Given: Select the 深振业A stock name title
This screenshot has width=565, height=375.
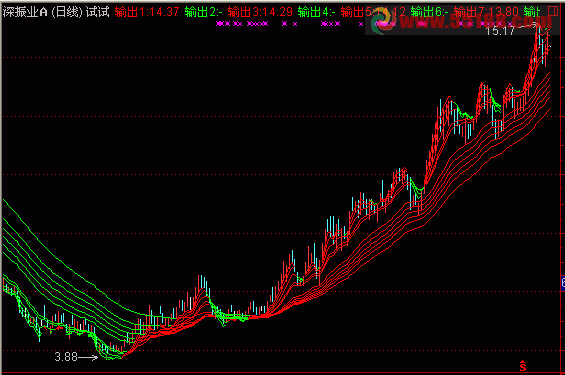Looking at the screenshot, I should [x=25, y=12].
